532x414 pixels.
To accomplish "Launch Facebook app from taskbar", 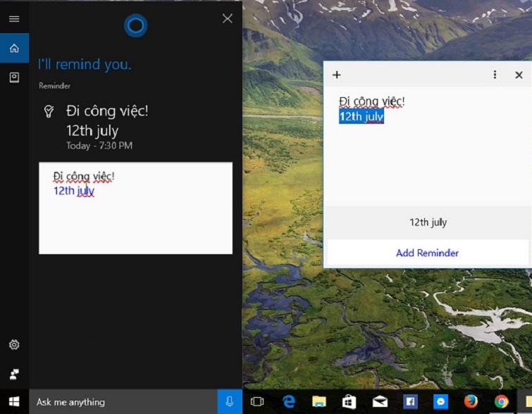I will (x=410, y=402).
